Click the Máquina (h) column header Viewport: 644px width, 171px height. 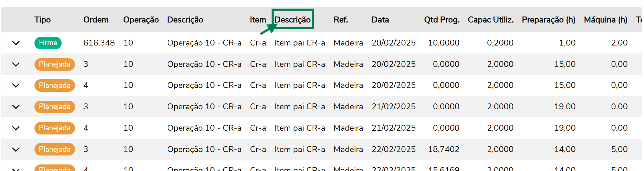(x=605, y=20)
